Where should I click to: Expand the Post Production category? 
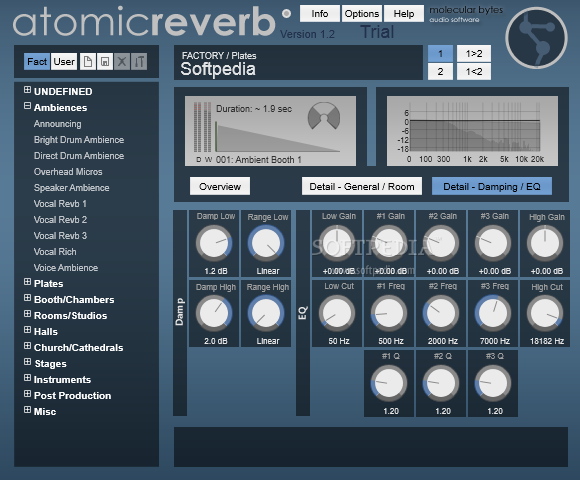[27, 394]
